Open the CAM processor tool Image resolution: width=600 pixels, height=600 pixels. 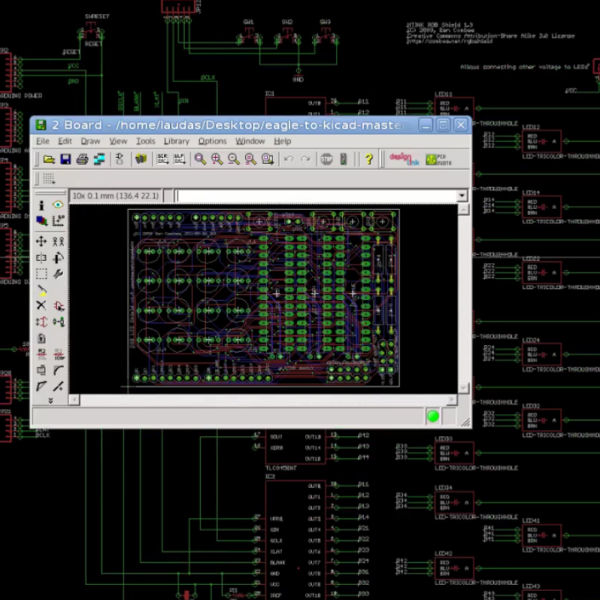(x=99, y=159)
